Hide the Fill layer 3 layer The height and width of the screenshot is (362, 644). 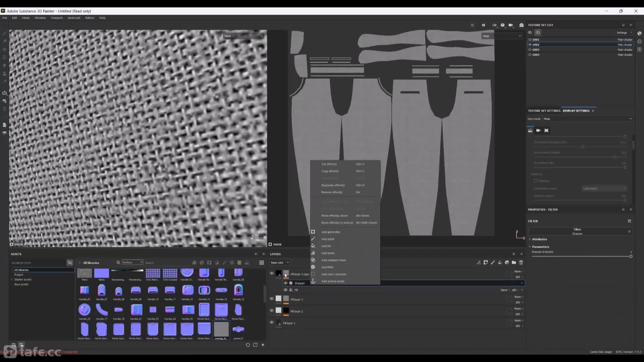click(272, 299)
